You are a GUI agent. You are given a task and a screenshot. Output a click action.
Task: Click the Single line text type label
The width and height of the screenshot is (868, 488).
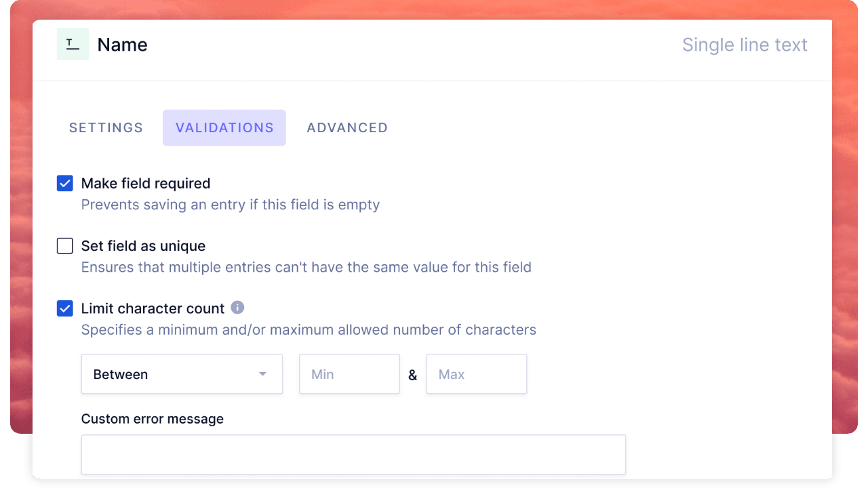tap(745, 45)
